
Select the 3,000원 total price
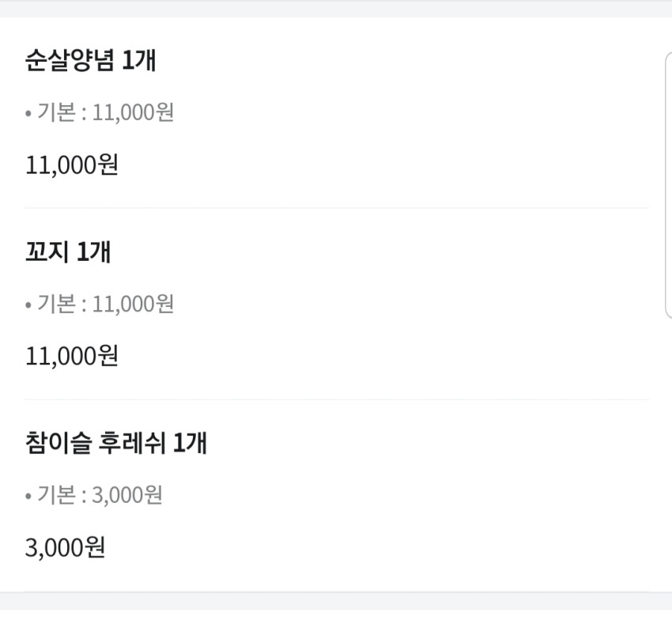pyautogui.click(x=65, y=547)
